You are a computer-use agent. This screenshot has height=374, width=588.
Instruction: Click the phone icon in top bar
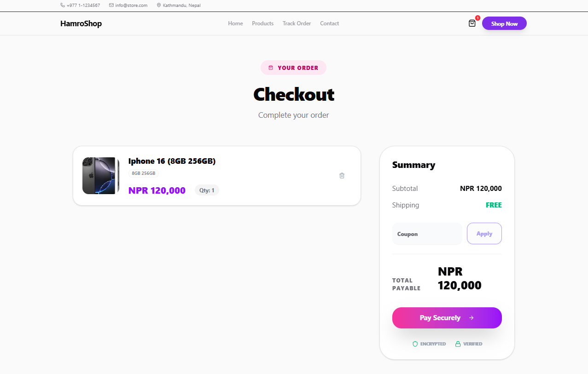(63, 6)
